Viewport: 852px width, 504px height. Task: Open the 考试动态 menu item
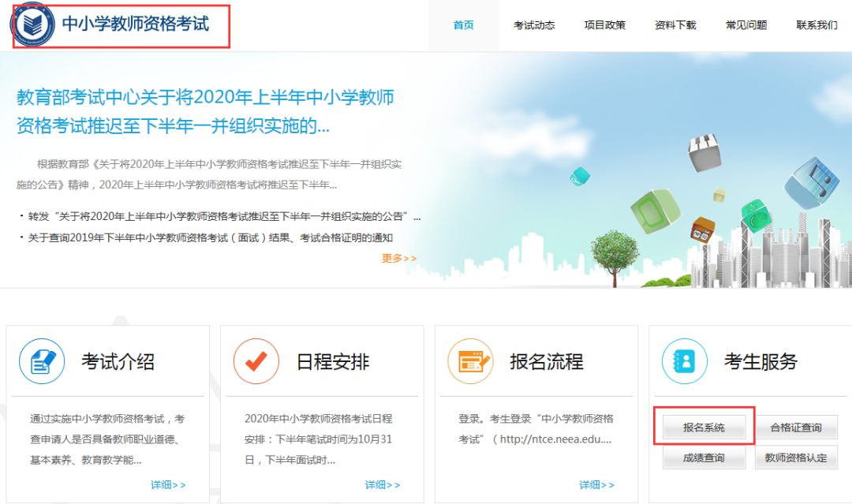[x=534, y=25]
